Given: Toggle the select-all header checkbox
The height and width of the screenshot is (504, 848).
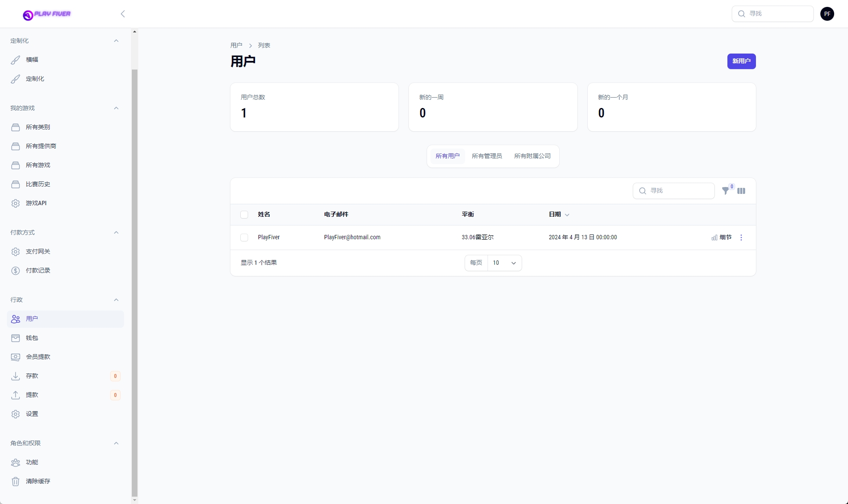Looking at the screenshot, I should point(244,215).
